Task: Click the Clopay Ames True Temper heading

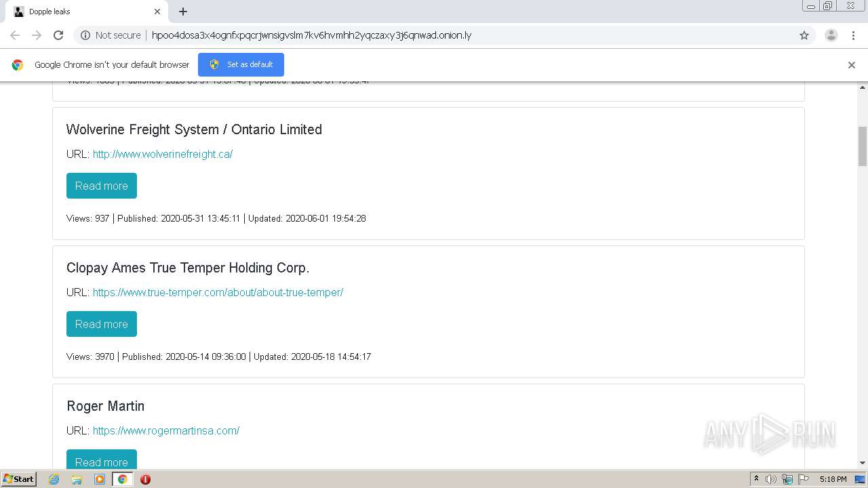Action: [188, 268]
